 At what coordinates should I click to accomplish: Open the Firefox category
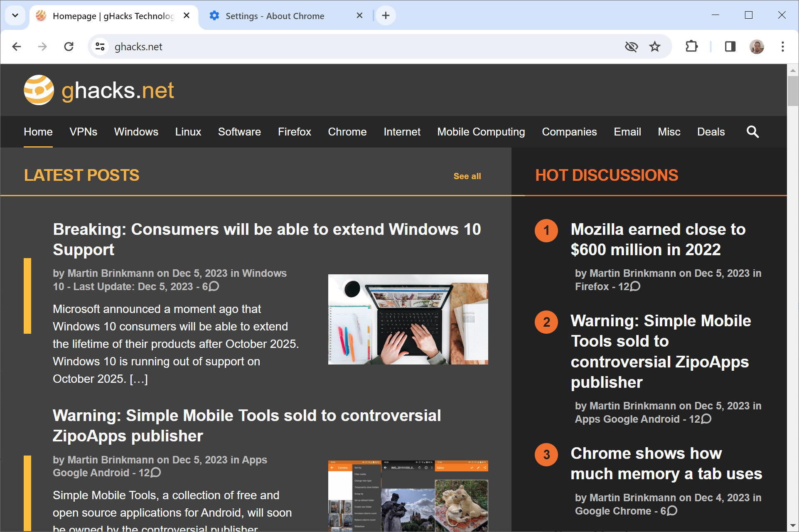pyautogui.click(x=295, y=132)
